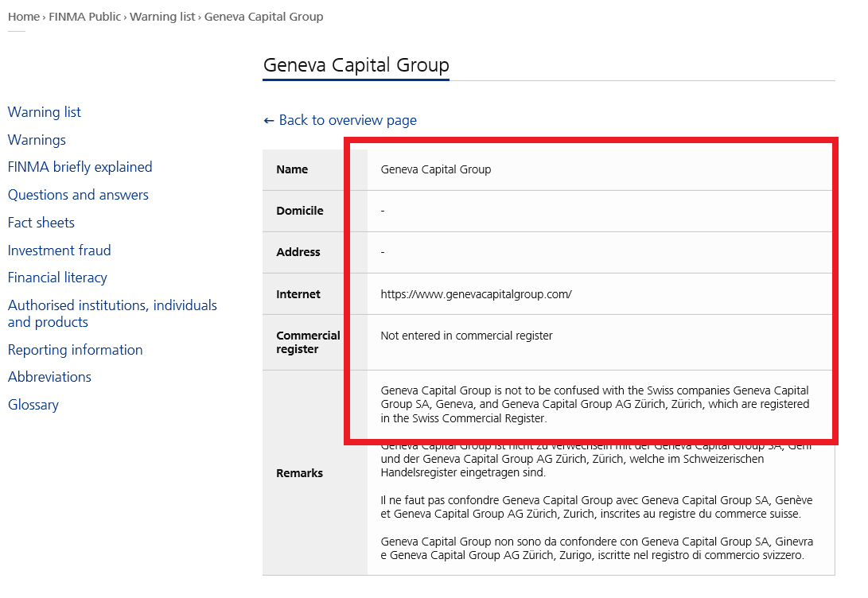This screenshot has height=598, width=868.
Task: Click the German remark mentioning Handelsregister
Action: [x=597, y=459]
